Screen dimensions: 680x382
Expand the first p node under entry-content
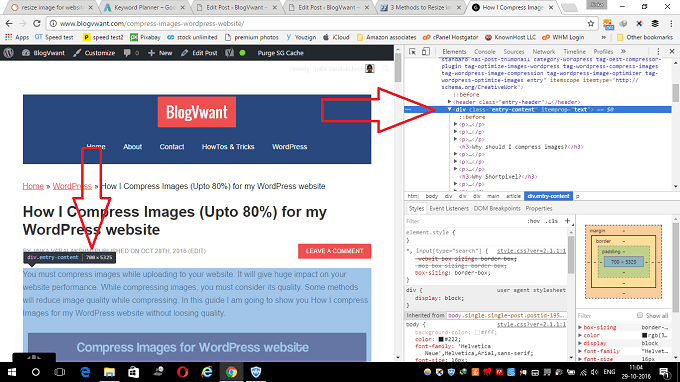pyautogui.click(x=455, y=124)
